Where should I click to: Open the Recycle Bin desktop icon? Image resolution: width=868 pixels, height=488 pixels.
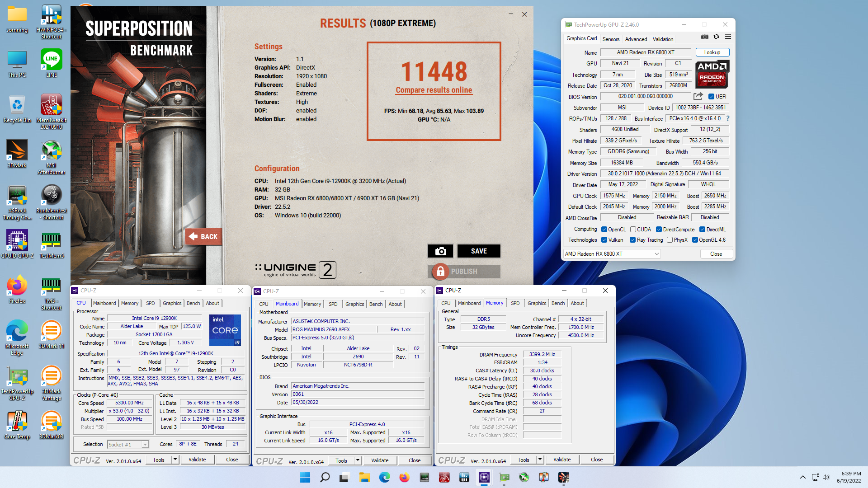(17, 109)
